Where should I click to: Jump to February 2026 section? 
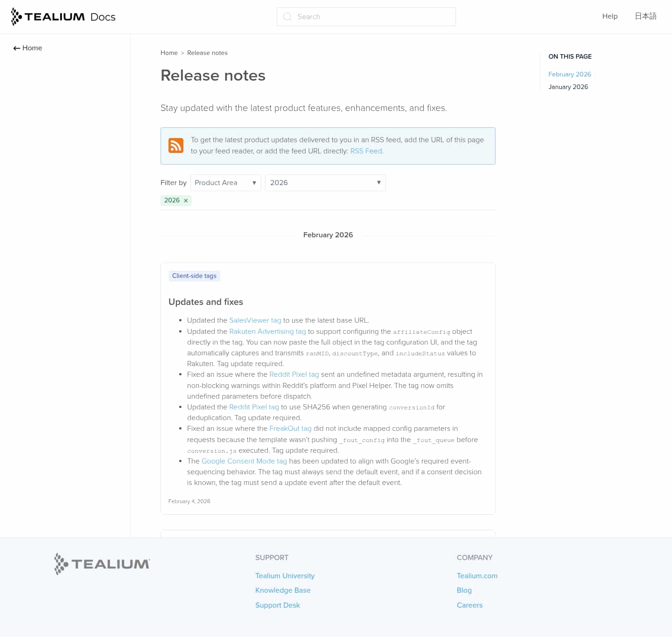click(570, 74)
